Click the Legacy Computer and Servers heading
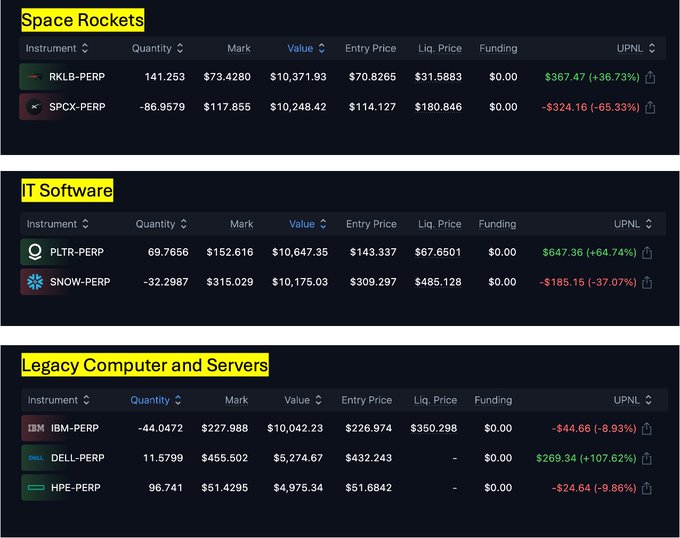 point(145,365)
